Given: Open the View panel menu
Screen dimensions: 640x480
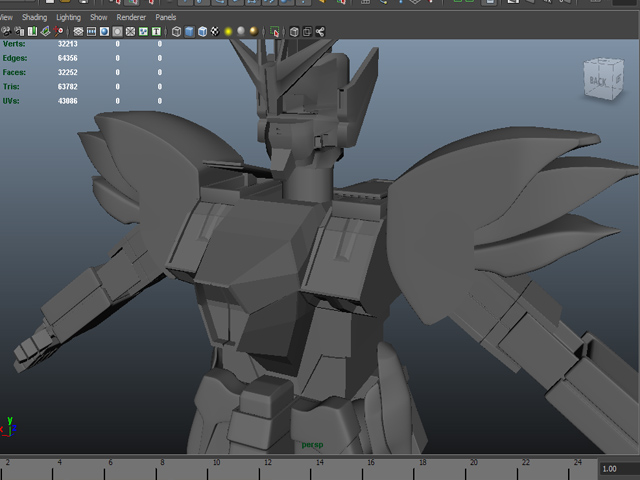Looking at the screenshot, I should click(x=6, y=17).
